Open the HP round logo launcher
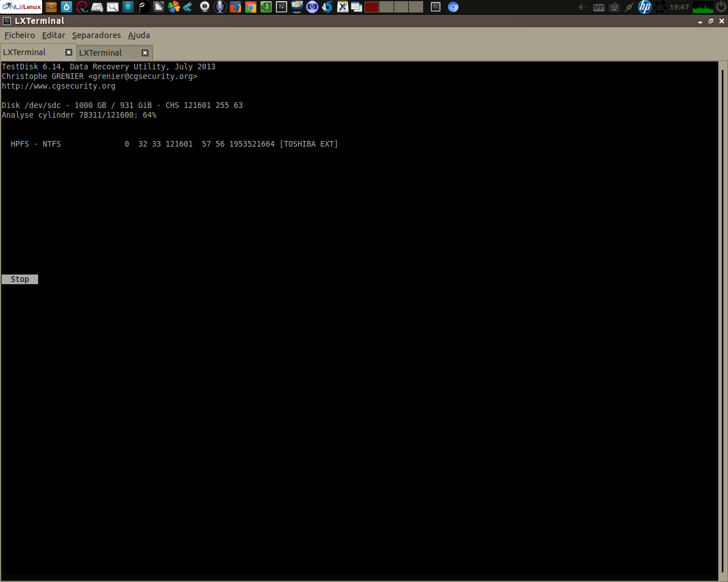 click(312, 7)
